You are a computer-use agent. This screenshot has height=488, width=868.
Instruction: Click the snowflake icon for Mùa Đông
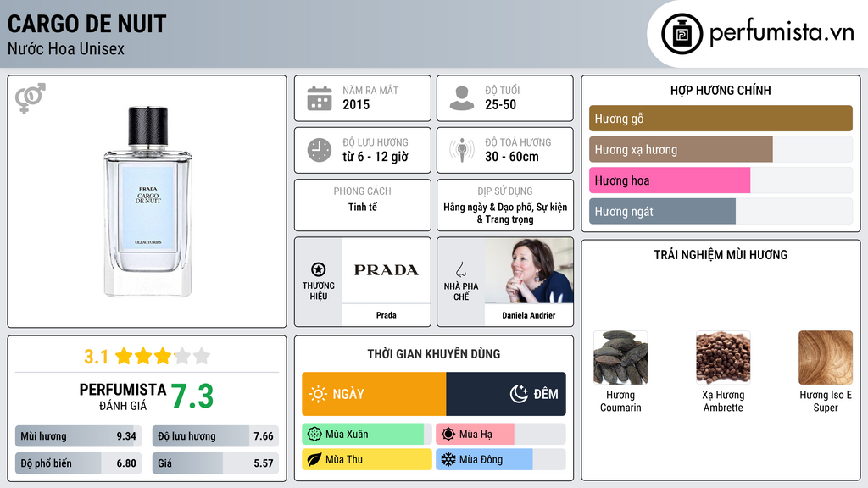[448, 459]
